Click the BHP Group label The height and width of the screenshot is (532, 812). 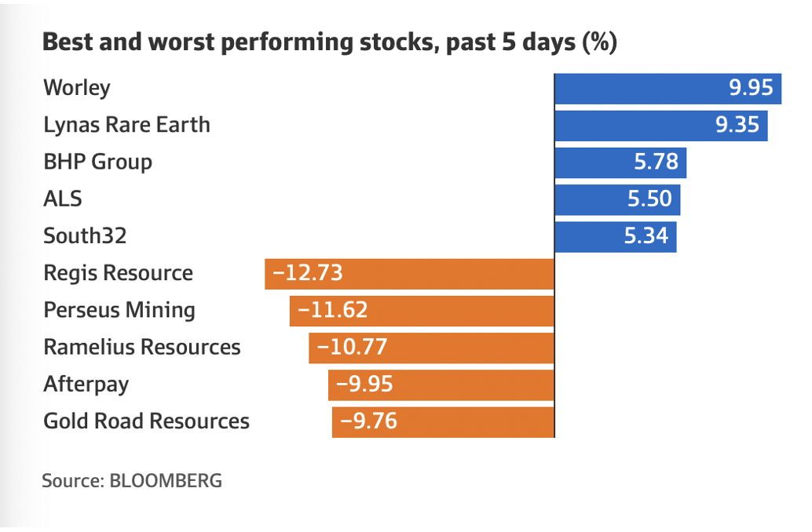97,162
